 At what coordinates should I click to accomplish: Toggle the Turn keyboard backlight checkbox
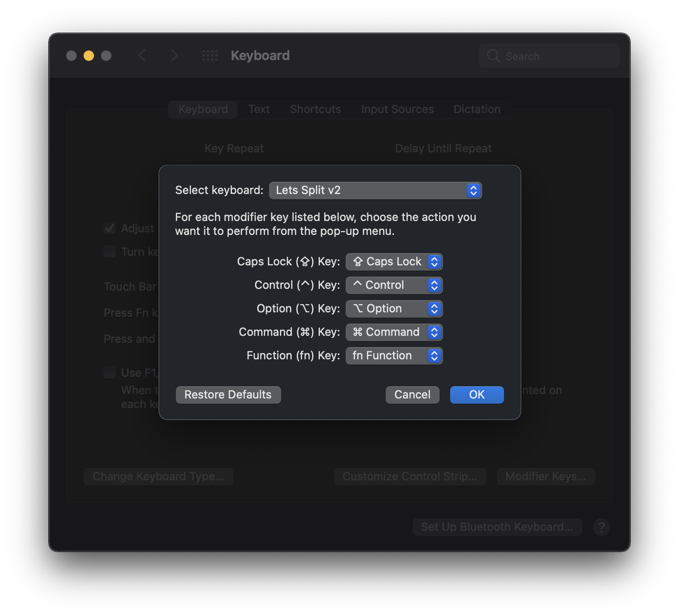click(110, 252)
